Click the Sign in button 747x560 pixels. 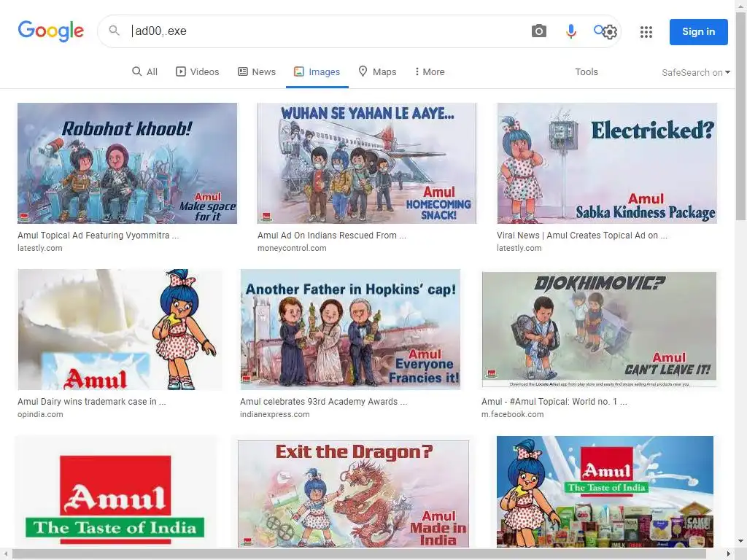(x=698, y=32)
